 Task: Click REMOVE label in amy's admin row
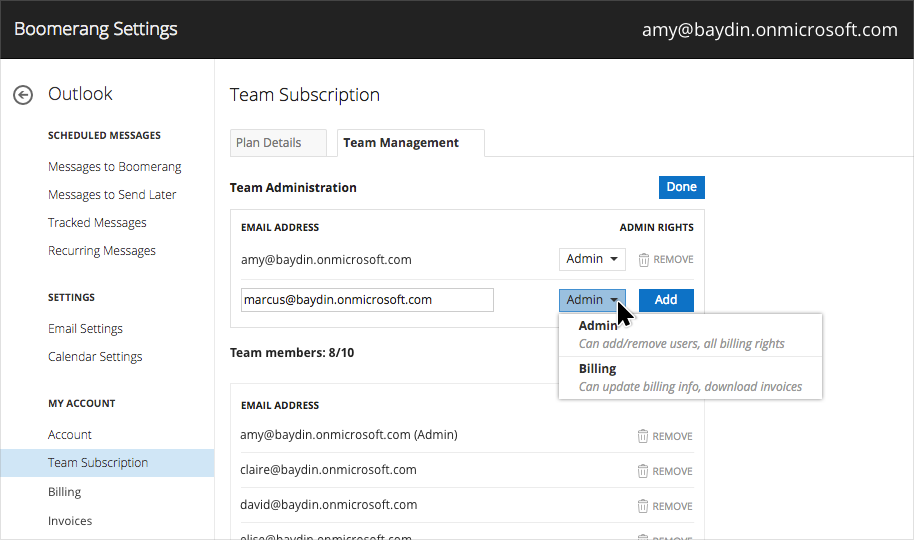(x=673, y=260)
